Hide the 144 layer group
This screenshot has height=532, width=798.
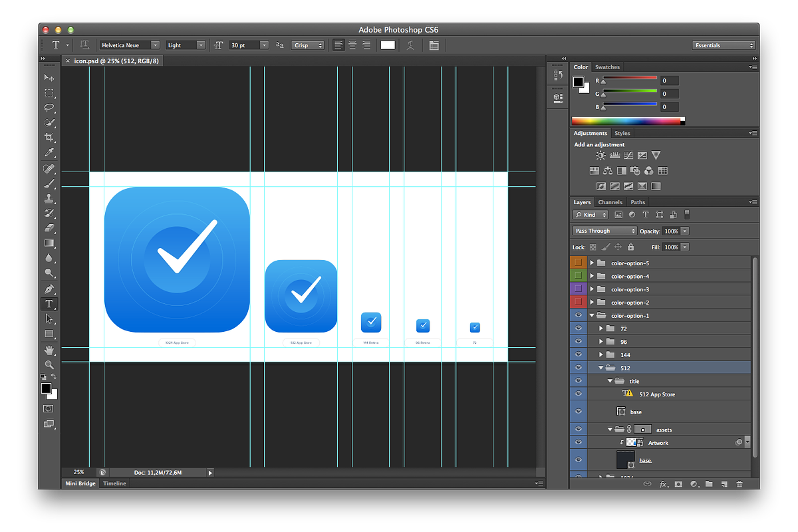coord(578,354)
